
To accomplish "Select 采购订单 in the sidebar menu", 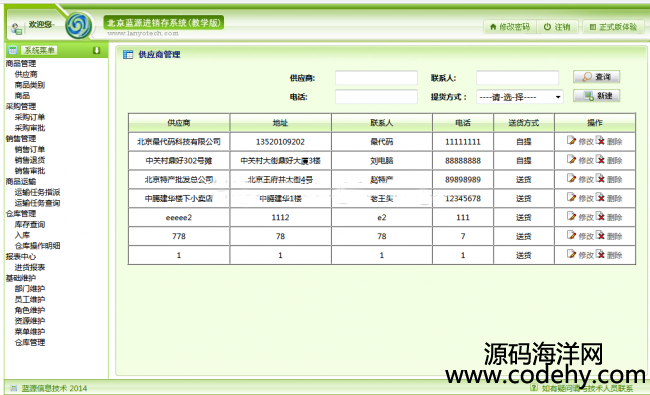I will 30,117.
